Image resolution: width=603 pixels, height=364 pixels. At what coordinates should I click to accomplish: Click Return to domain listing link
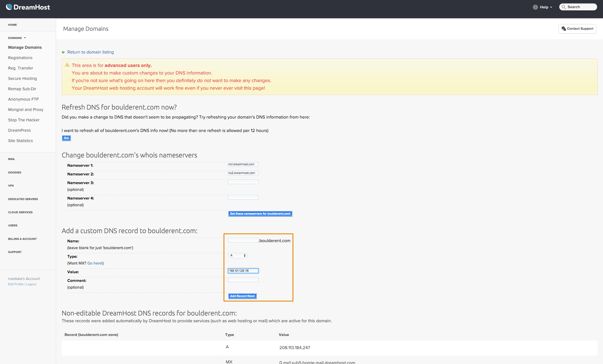[x=90, y=52]
